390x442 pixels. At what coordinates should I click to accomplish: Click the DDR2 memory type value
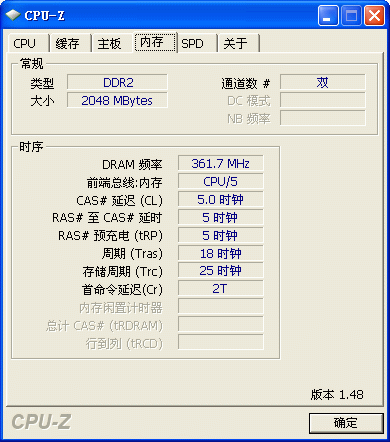click(x=117, y=82)
